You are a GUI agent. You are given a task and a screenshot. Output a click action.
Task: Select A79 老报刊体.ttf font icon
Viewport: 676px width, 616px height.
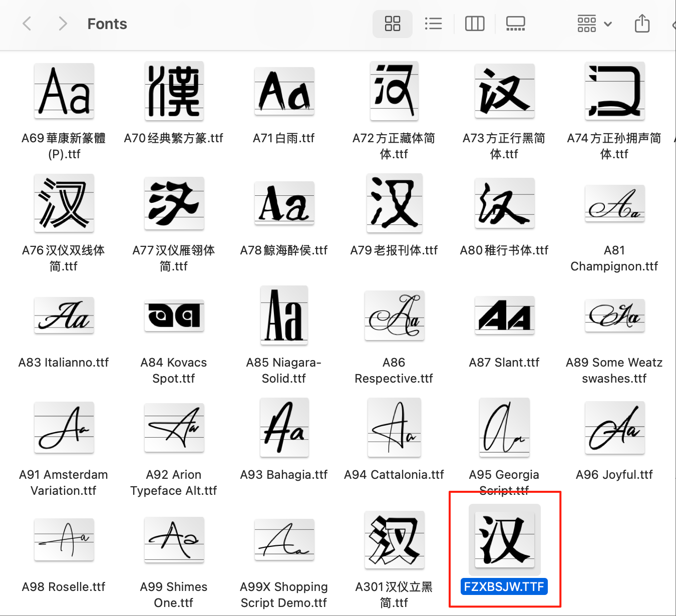[395, 203]
